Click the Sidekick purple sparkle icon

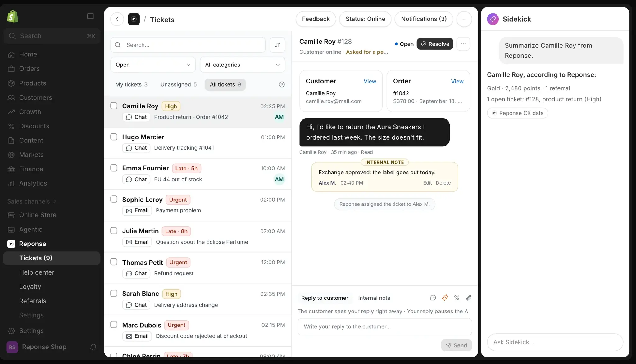point(493,19)
